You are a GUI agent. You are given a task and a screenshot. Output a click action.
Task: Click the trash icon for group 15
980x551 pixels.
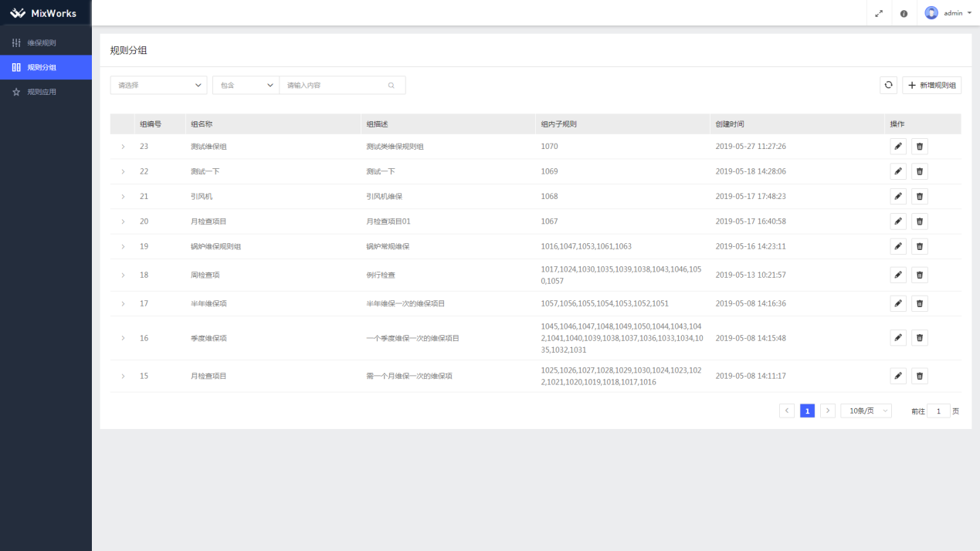[x=919, y=376]
